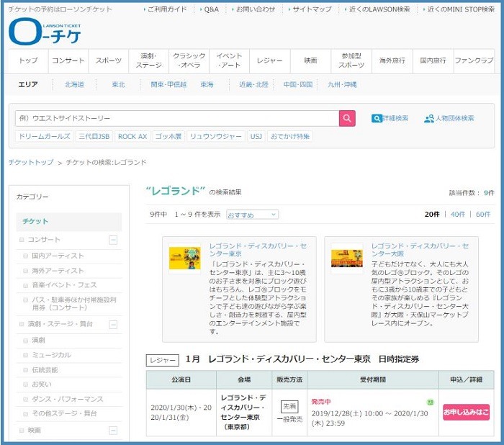Collapse the コンサート category section

113,240
